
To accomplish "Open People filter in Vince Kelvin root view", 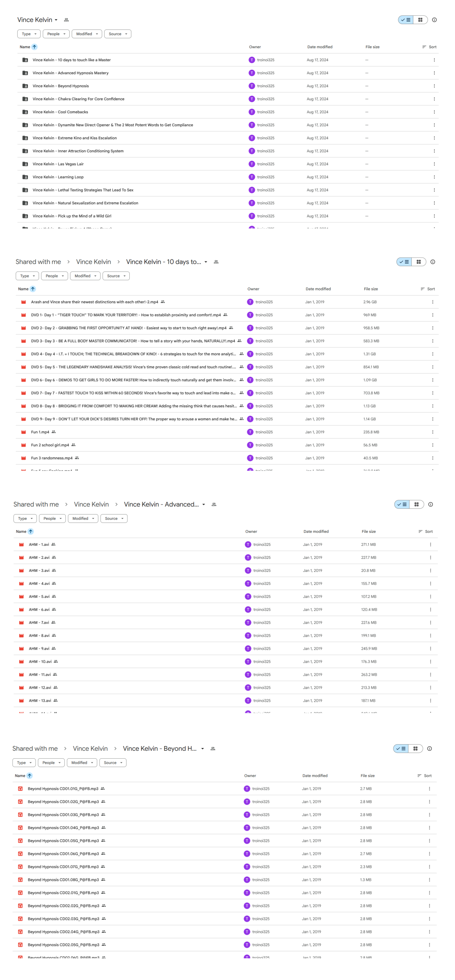I will (x=56, y=34).
